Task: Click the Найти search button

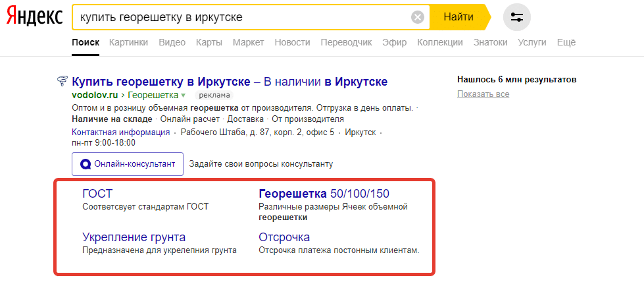Action: (x=458, y=17)
